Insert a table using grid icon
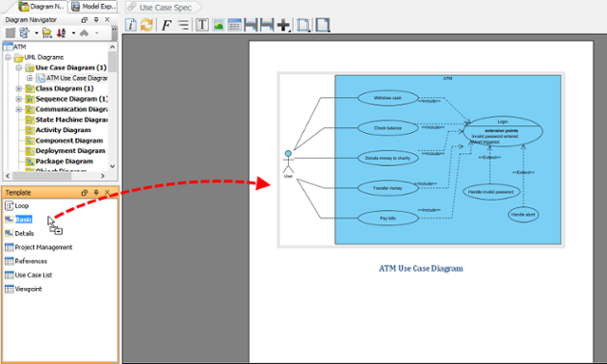 point(234,25)
